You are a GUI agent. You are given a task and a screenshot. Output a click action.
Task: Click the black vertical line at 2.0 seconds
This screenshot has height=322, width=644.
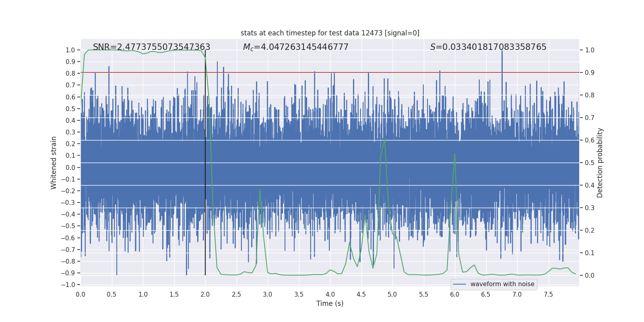(x=205, y=161)
